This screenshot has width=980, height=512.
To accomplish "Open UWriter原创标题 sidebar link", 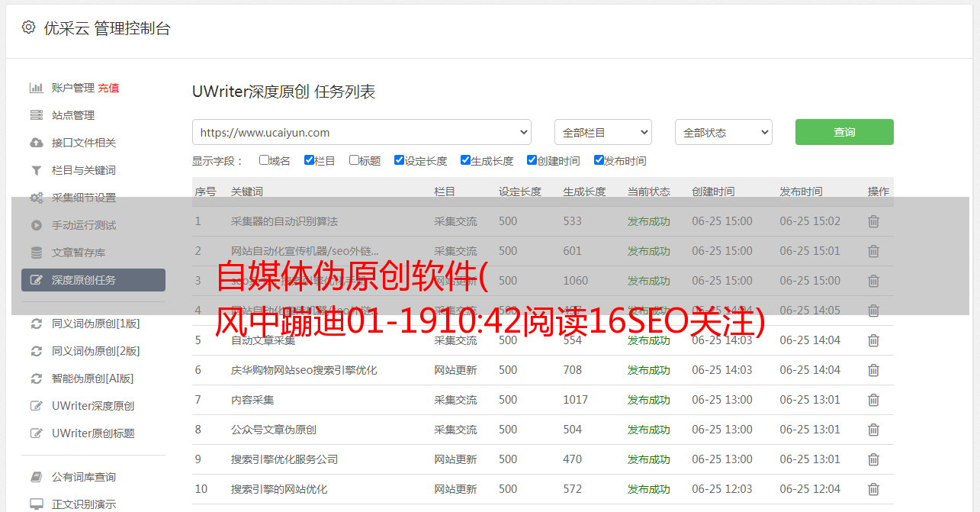I will coord(93,433).
